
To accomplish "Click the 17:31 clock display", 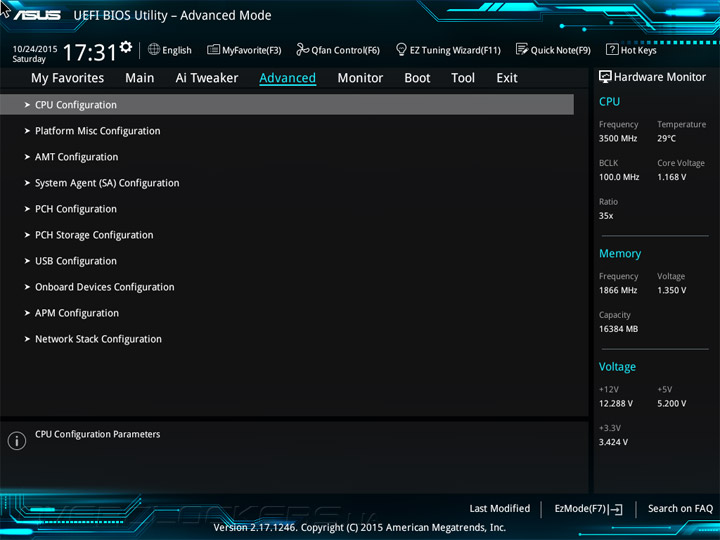I will click(90, 52).
